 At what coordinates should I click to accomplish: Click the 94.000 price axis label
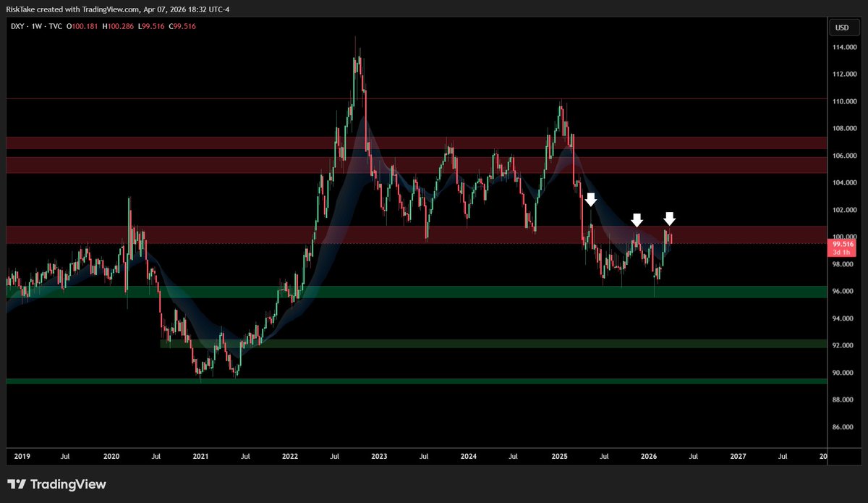coord(844,318)
